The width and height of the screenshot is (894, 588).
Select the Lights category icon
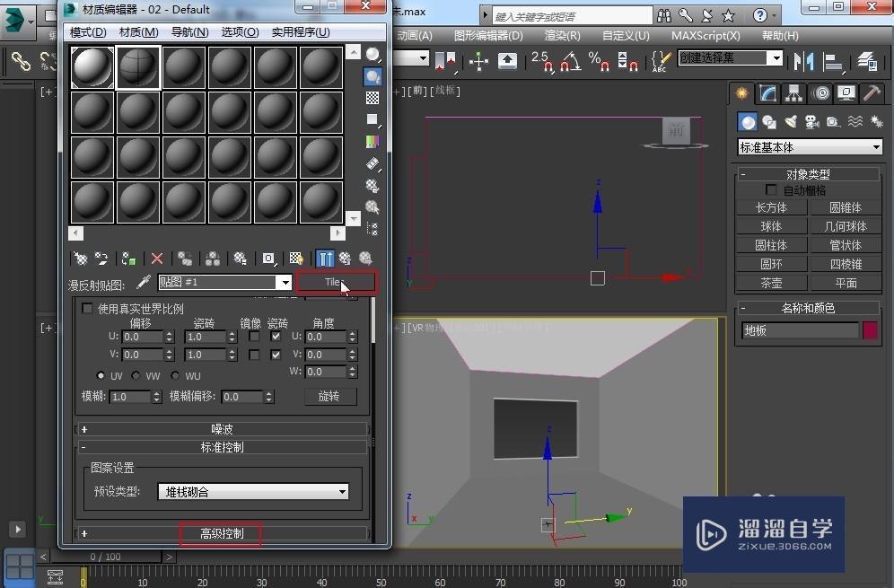pos(791,122)
